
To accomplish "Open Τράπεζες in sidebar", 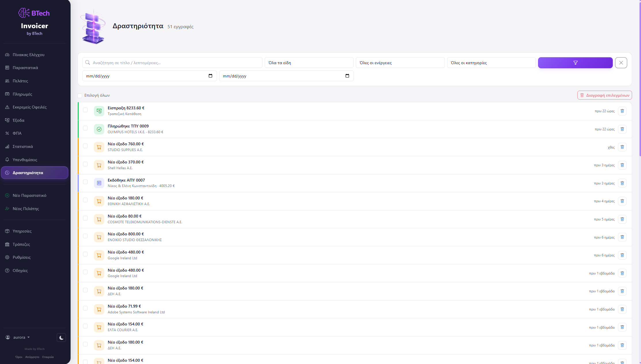I will coord(35,244).
